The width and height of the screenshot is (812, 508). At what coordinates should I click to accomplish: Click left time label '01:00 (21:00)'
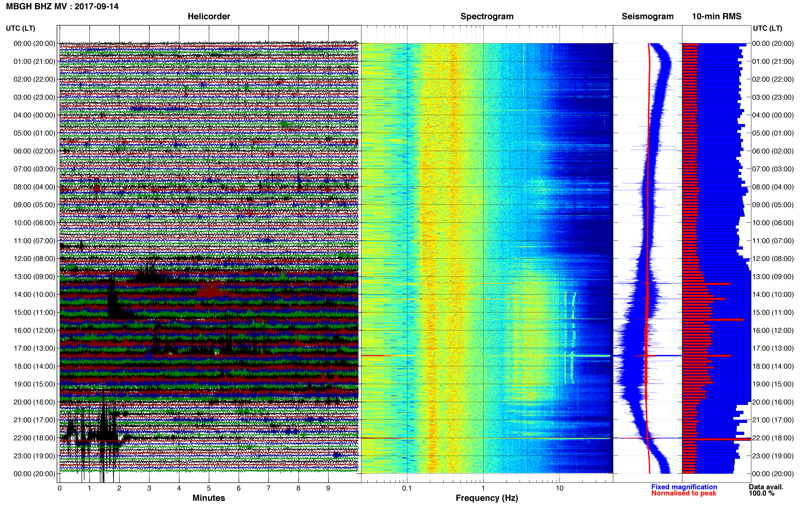[34, 61]
